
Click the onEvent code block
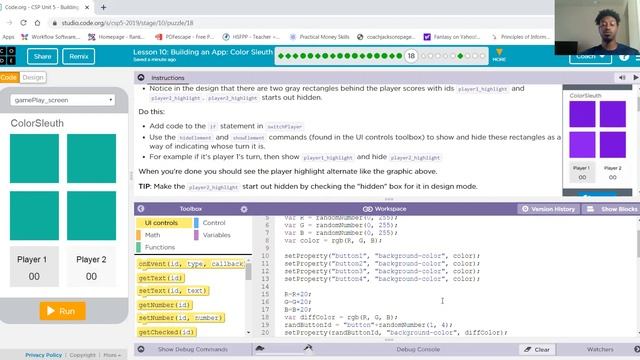[191, 264]
